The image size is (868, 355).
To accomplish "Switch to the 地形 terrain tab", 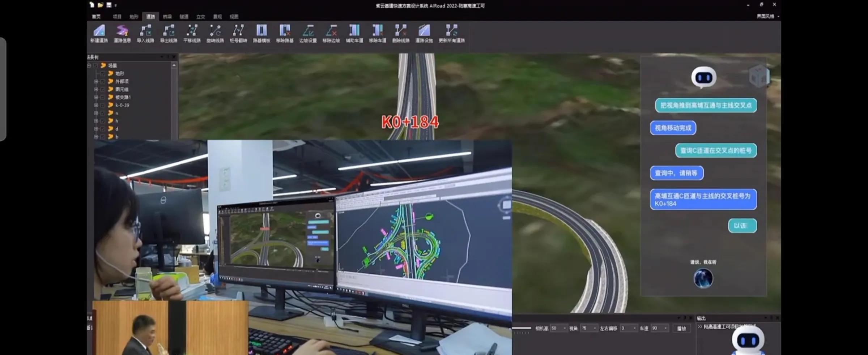I will pos(134,17).
